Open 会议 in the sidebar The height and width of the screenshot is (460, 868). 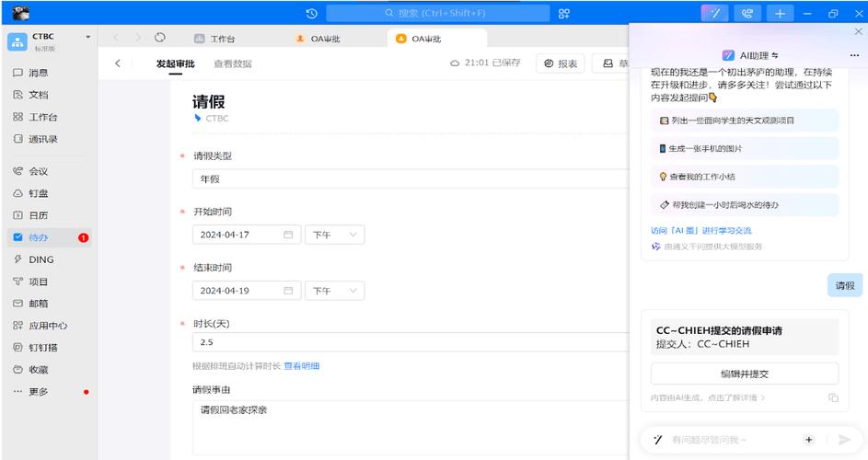click(x=50, y=171)
